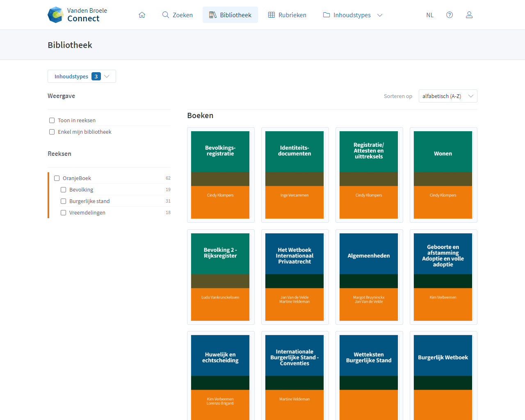Go to Zoeken in the navigation

coord(177,15)
